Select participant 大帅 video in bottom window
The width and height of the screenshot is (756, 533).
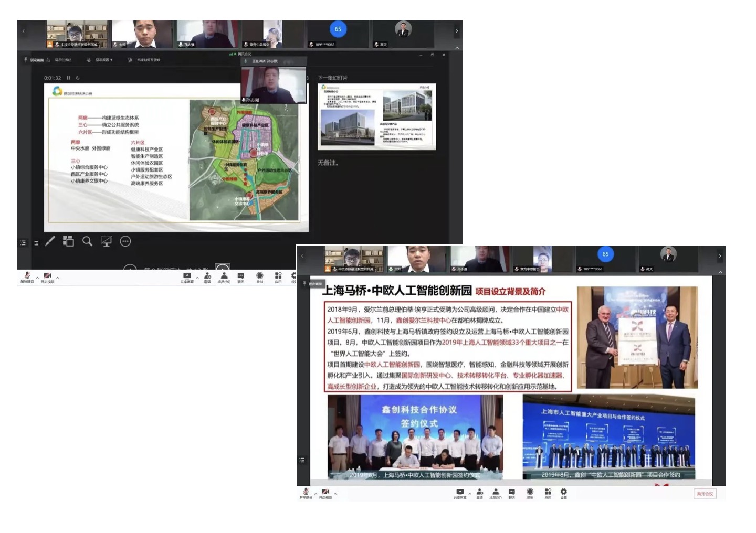(x=417, y=259)
